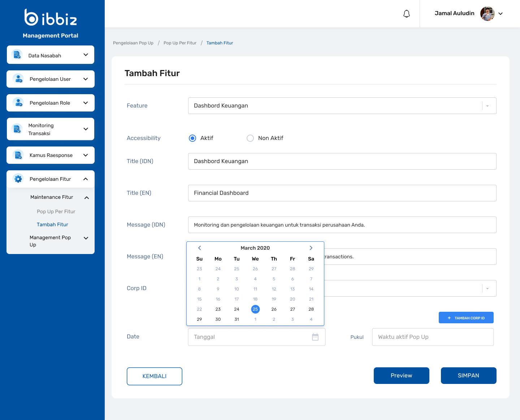Click the calendar icon in Date field

(315, 337)
